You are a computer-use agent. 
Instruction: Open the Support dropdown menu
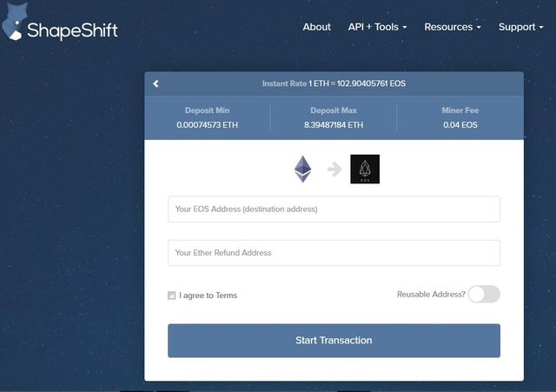point(521,27)
